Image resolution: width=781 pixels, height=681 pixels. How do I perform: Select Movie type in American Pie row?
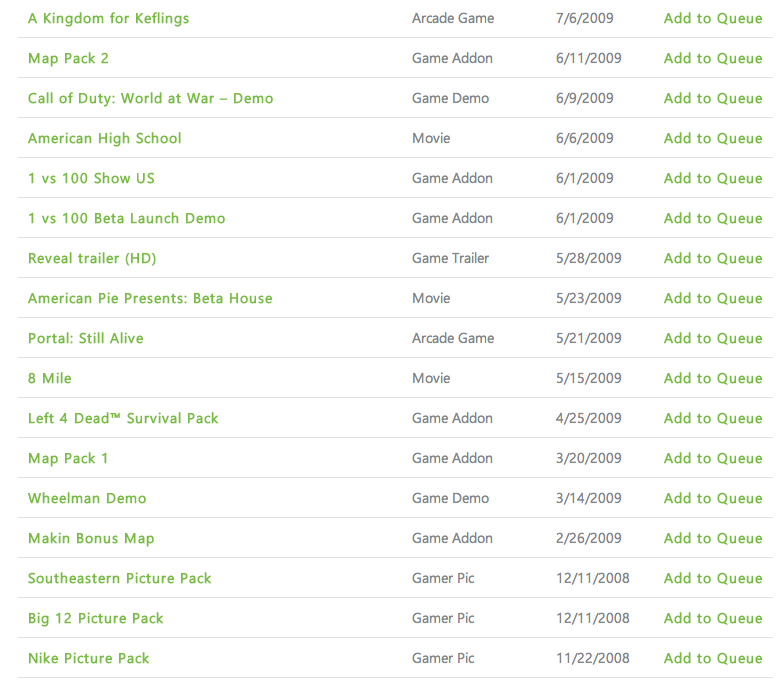pos(431,298)
